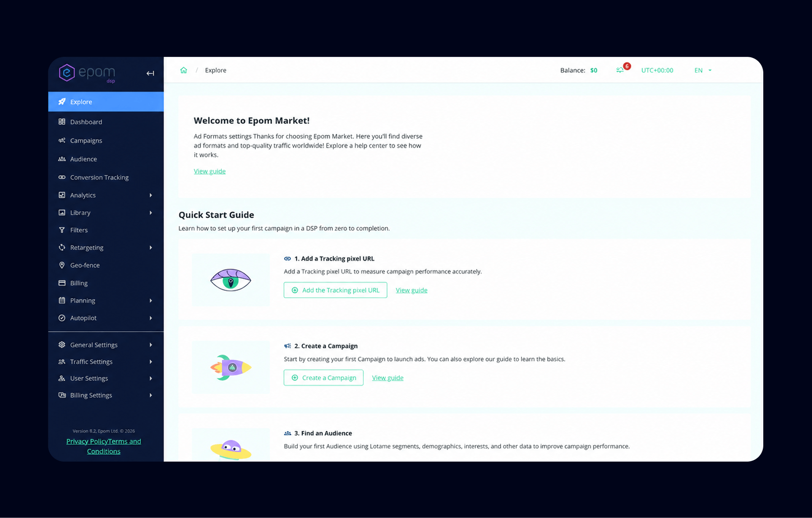This screenshot has width=812, height=518.
Task: Click the Autopilot checkmark icon
Action: [x=62, y=318]
